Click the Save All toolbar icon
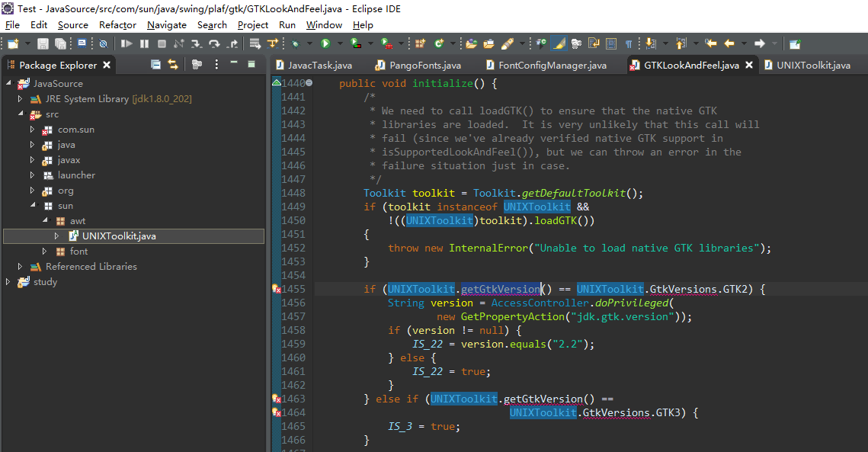 pos(60,43)
